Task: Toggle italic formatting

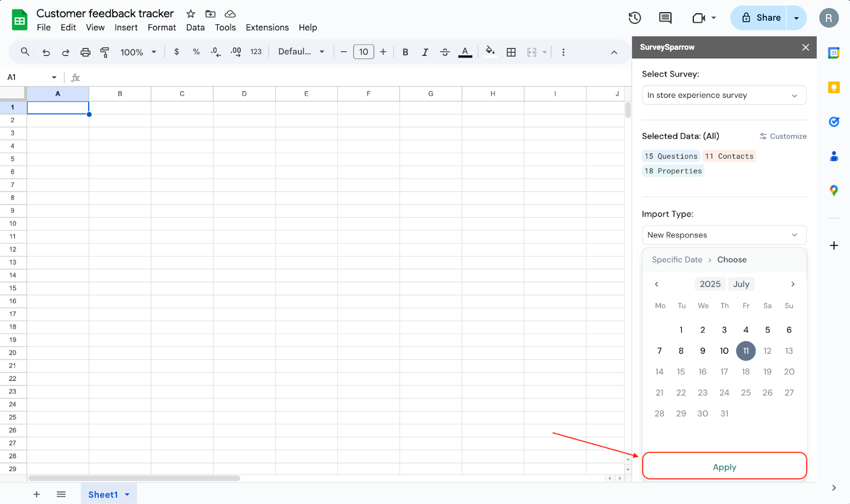Action: [x=425, y=52]
